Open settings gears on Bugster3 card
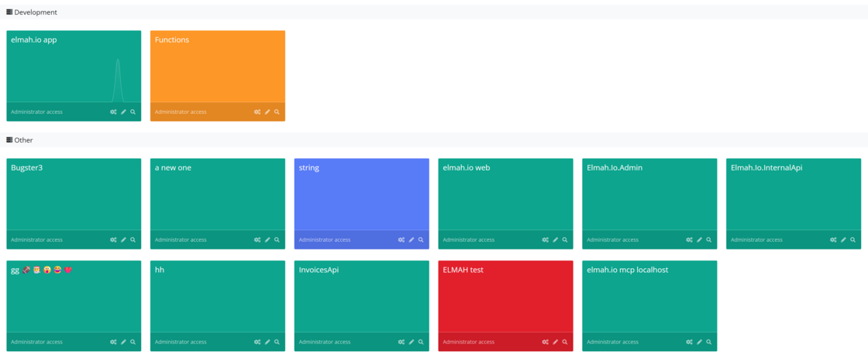This screenshot has width=868, height=362. tap(113, 240)
